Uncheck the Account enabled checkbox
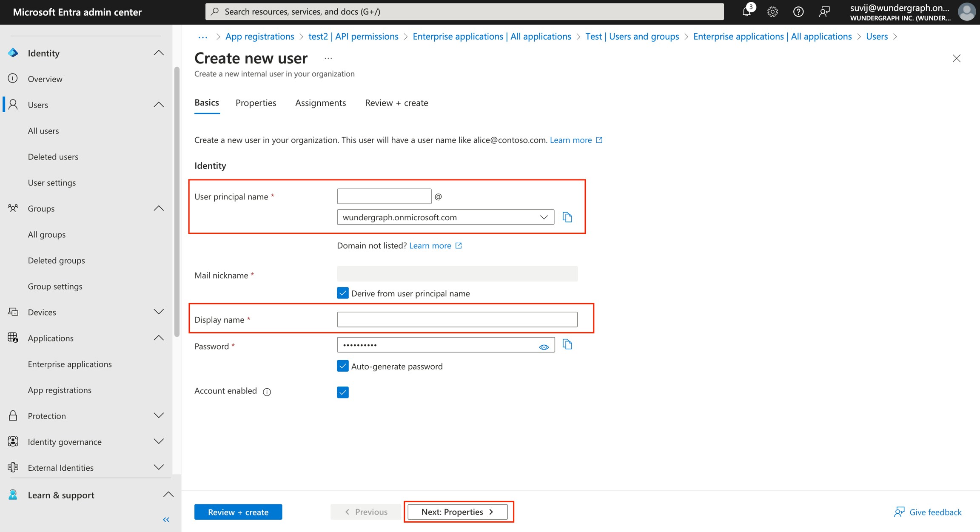 click(x=342, y=392)
